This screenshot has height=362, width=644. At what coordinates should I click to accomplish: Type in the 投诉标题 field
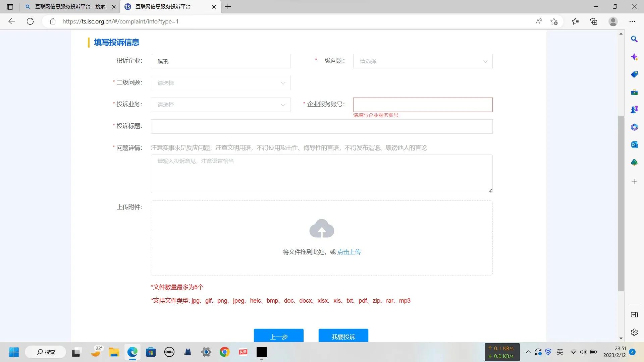(321, 126)
